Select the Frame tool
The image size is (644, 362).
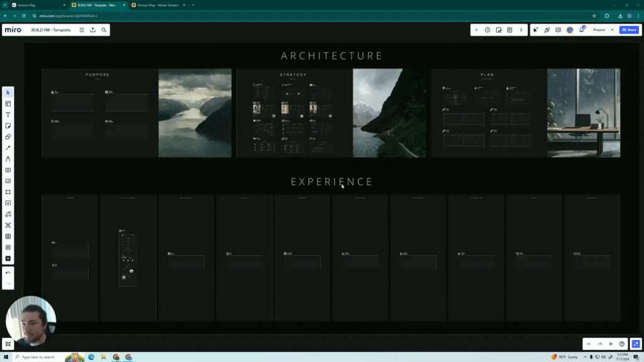[x=8, y=192]
